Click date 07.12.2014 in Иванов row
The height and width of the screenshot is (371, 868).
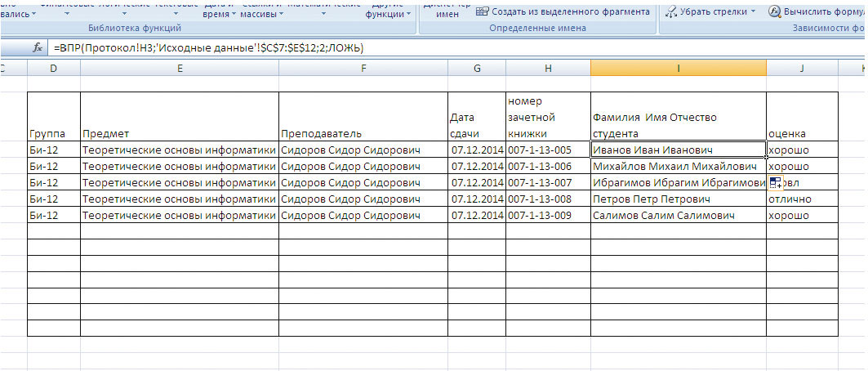click(477, 150)
